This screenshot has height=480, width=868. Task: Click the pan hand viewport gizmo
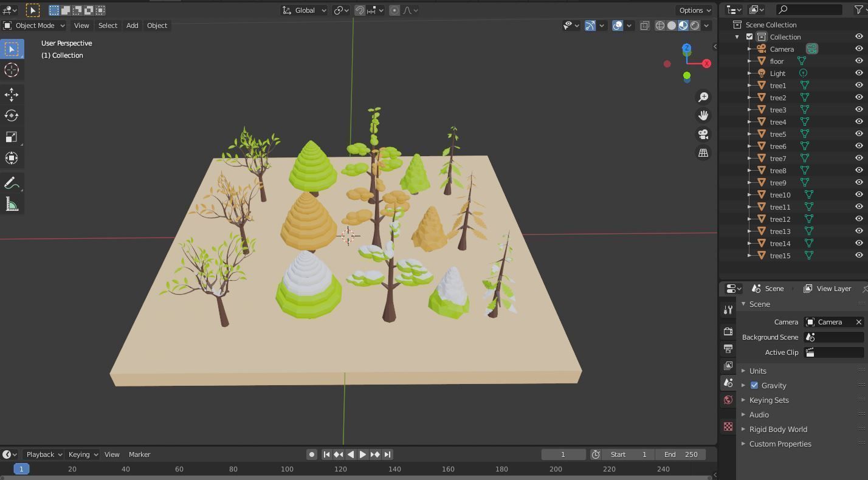703,115
